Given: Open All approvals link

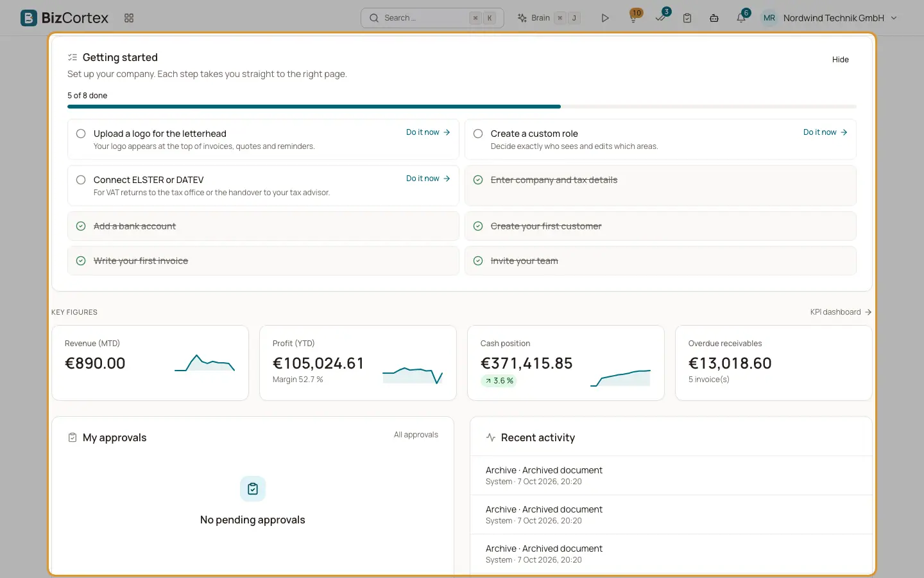Looking at the screenshot, I should click(x=416, y=435).
